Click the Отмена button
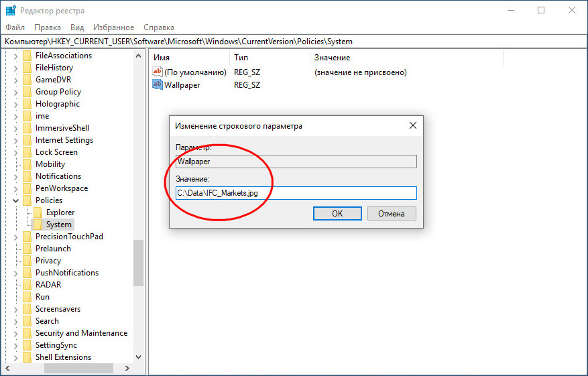588x376 pixels. (391, 213)
